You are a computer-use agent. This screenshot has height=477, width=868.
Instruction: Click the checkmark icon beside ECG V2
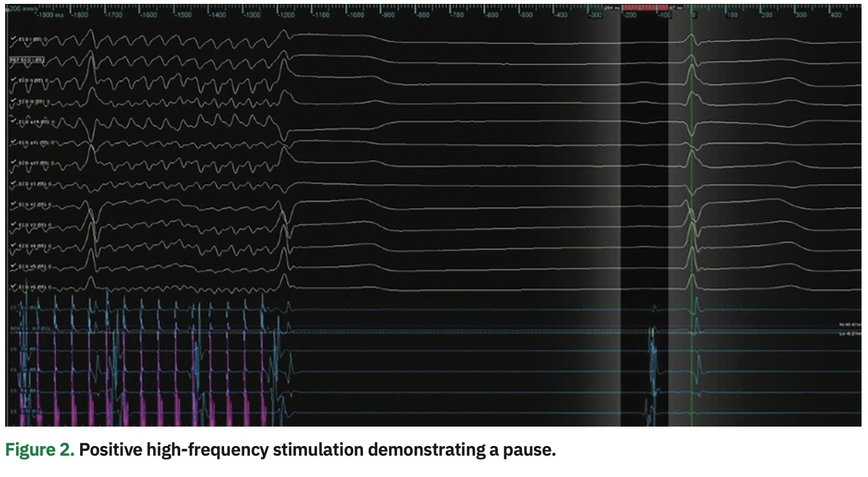click(x=13, y=204)
